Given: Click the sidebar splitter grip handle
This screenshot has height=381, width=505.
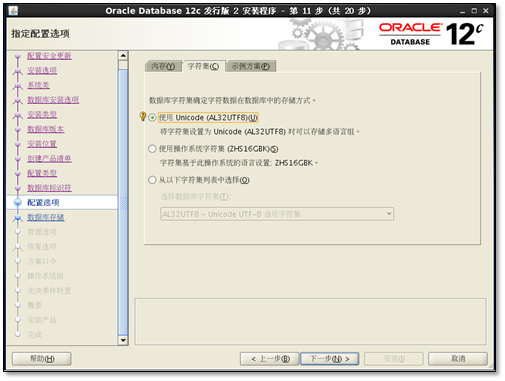Looking at the screenshot, I should [x=123, y=203].
